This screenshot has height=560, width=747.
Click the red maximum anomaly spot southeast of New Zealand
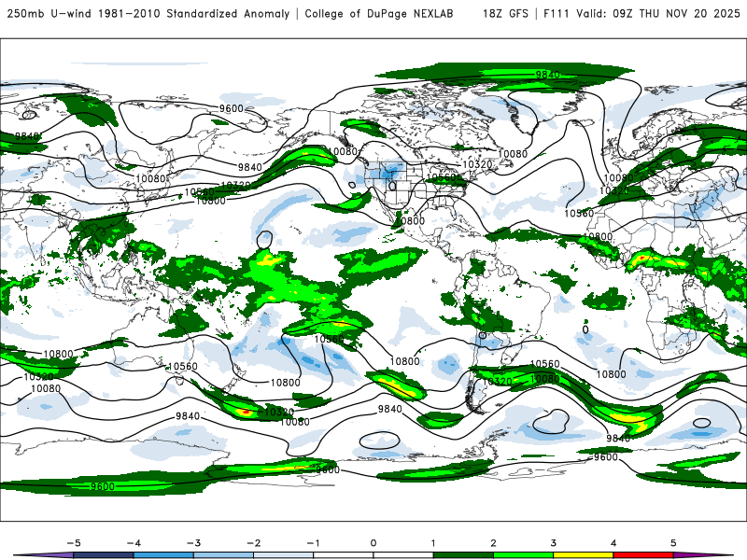click(246, 412)
